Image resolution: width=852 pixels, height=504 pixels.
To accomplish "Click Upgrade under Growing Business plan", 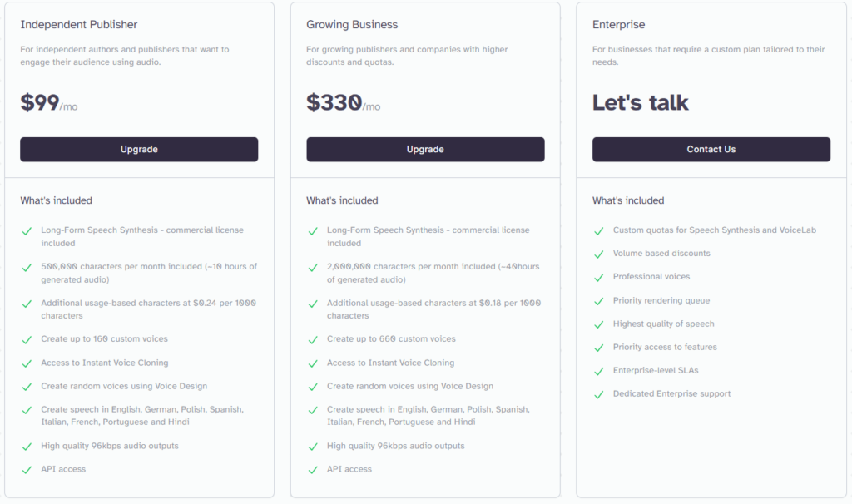I will click(425, 150).
